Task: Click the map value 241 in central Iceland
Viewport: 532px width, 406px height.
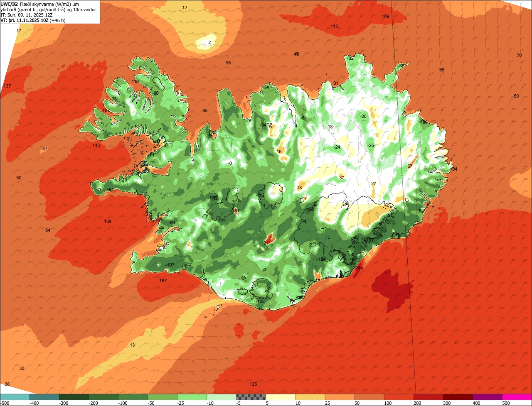Action: [268, 243]
